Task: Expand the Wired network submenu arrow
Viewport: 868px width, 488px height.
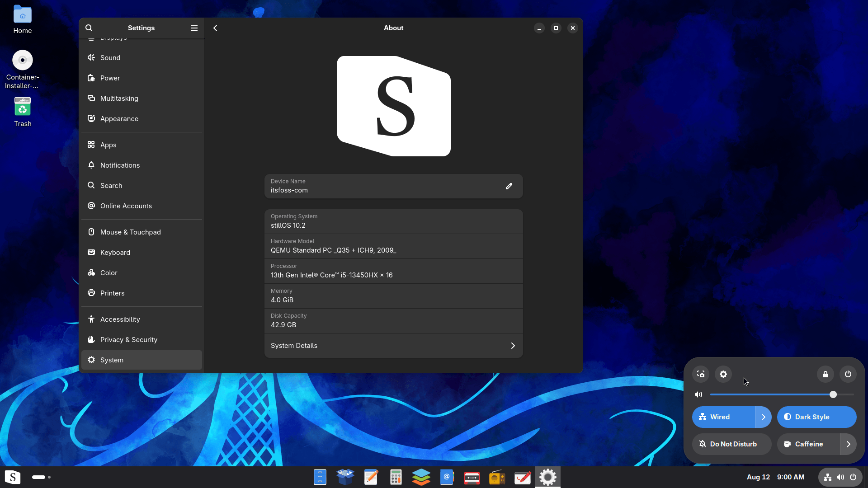Action: click(763, 417)
